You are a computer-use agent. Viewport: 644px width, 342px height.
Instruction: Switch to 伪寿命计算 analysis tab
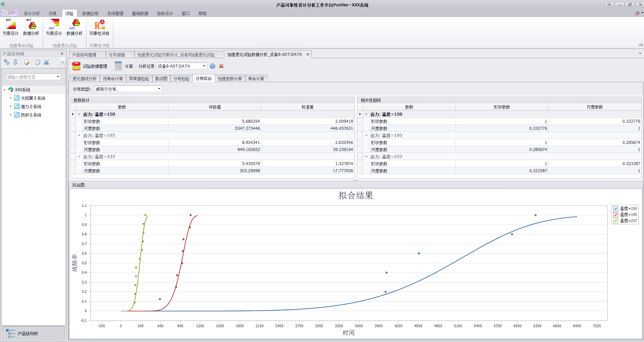point(113,79)
